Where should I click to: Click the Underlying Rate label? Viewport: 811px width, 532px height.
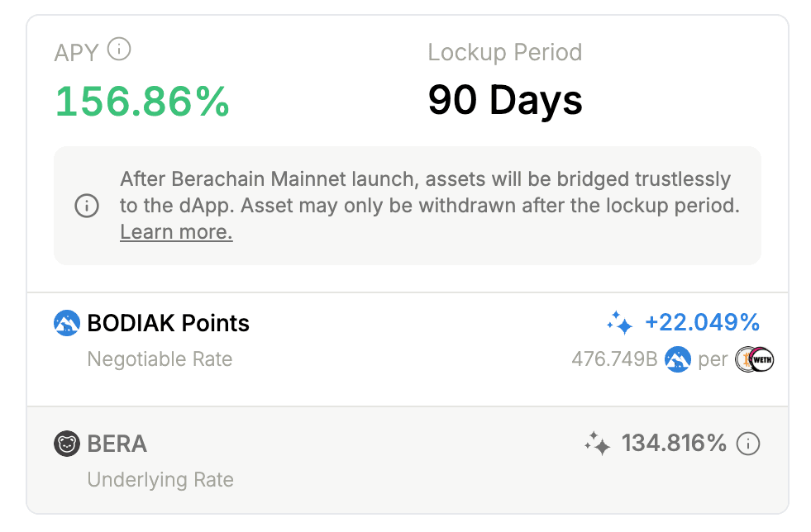[x=160, y=480]
